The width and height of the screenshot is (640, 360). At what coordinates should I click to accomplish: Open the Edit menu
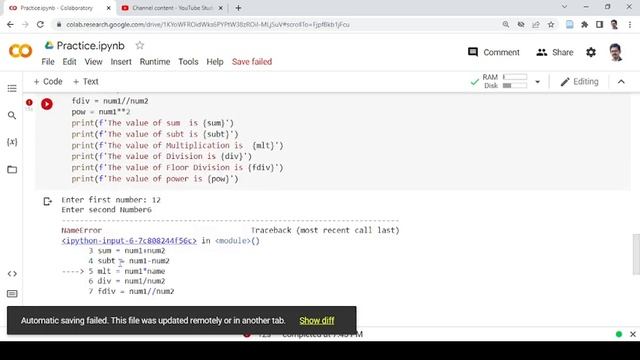point(69,62)
